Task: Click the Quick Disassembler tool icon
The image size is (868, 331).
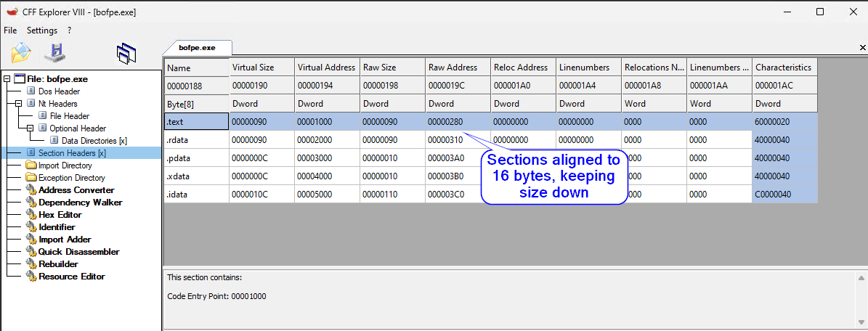Action: (x=31, y=252)
